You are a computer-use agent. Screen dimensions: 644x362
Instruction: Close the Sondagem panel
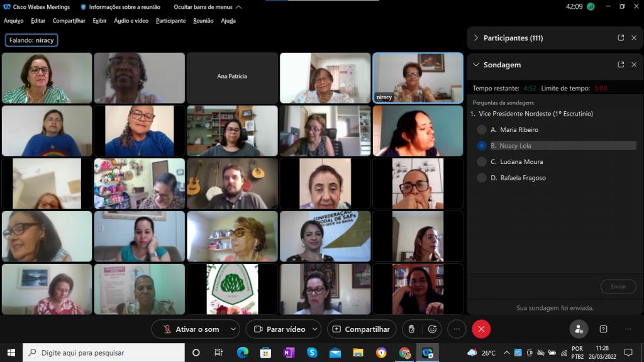634,65
